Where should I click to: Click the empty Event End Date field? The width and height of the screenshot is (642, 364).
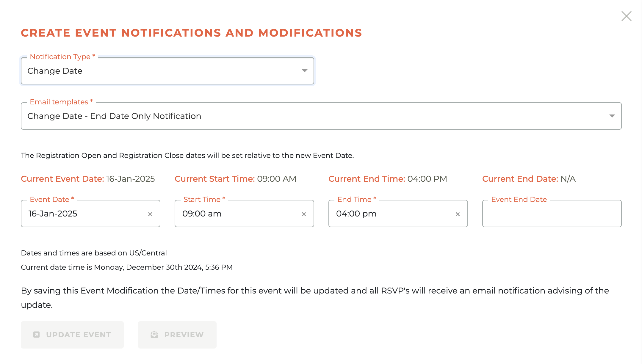point(552,214)
